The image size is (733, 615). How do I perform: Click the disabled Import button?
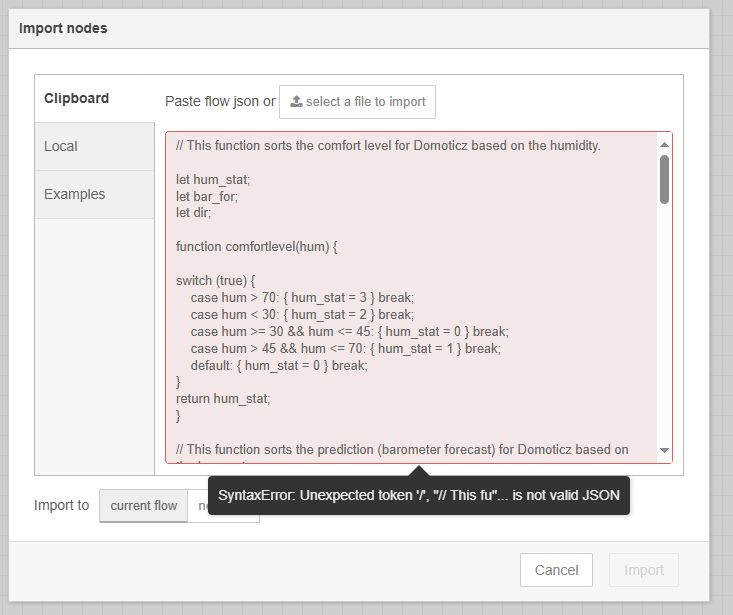(644, 570)
